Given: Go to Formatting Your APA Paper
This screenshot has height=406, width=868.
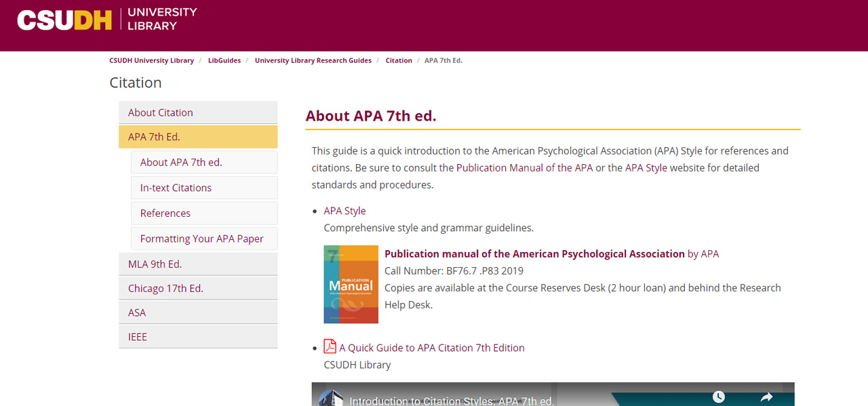Looking at the screenshot, I should pyautogui.click(x=204, y=239).
